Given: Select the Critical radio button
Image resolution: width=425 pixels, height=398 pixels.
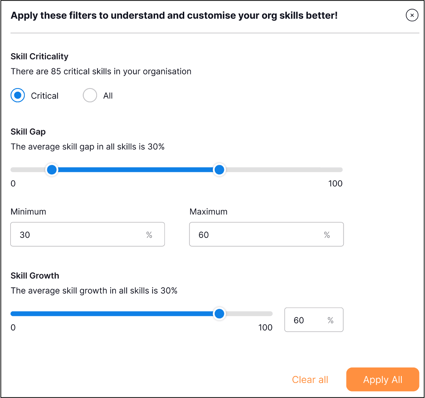Looking at the screenshot, I should point(18,95).
